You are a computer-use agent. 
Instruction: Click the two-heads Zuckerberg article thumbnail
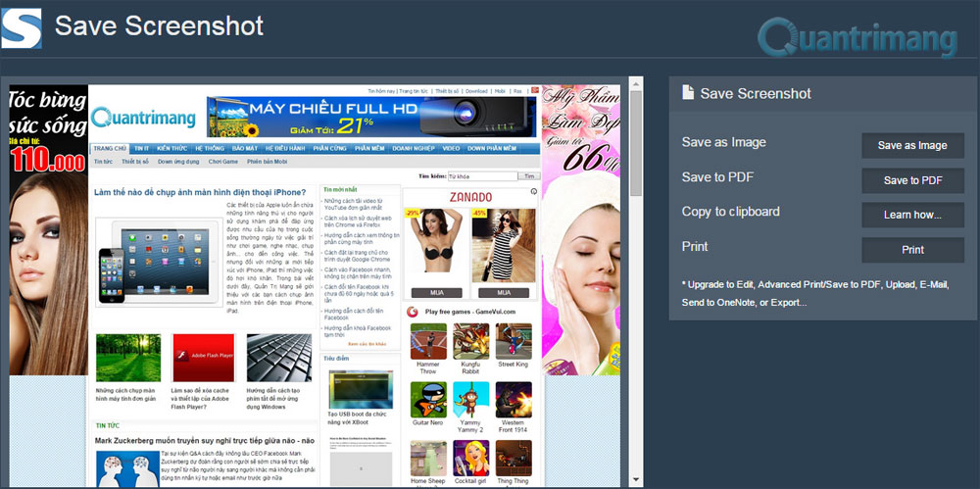tap(127, 469)
